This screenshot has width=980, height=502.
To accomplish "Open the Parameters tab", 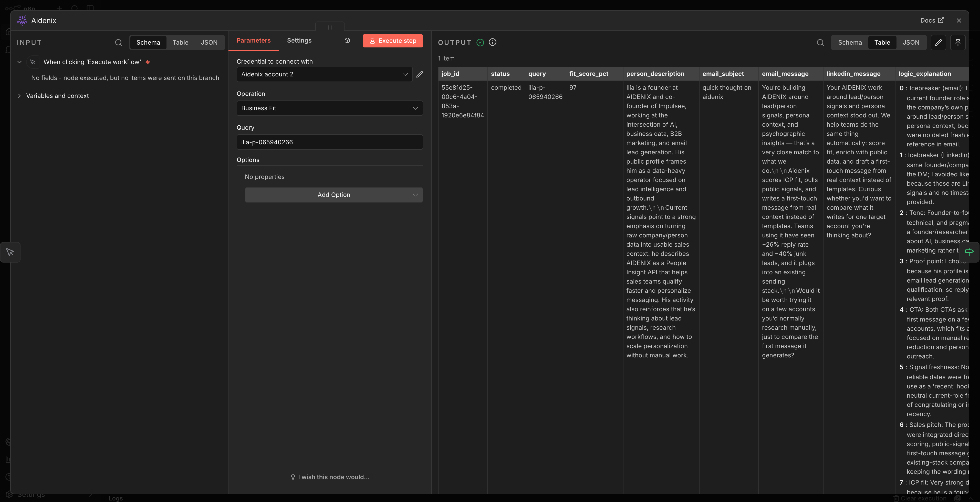I will (253, 40).
